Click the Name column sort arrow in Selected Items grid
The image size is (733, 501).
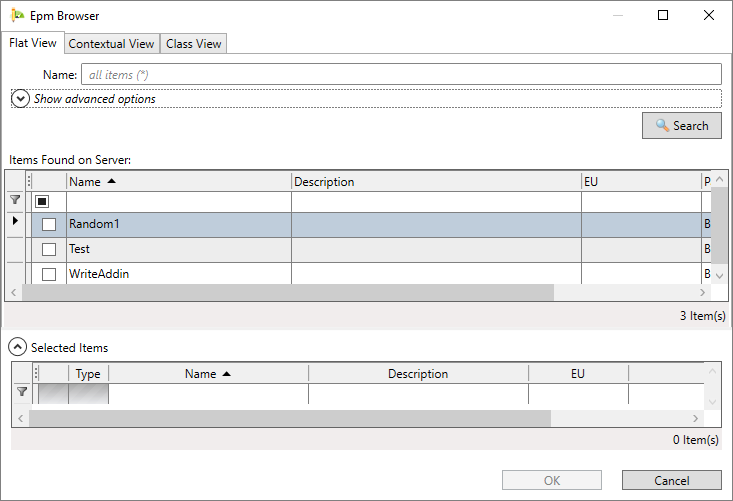[x=226, y=373]
